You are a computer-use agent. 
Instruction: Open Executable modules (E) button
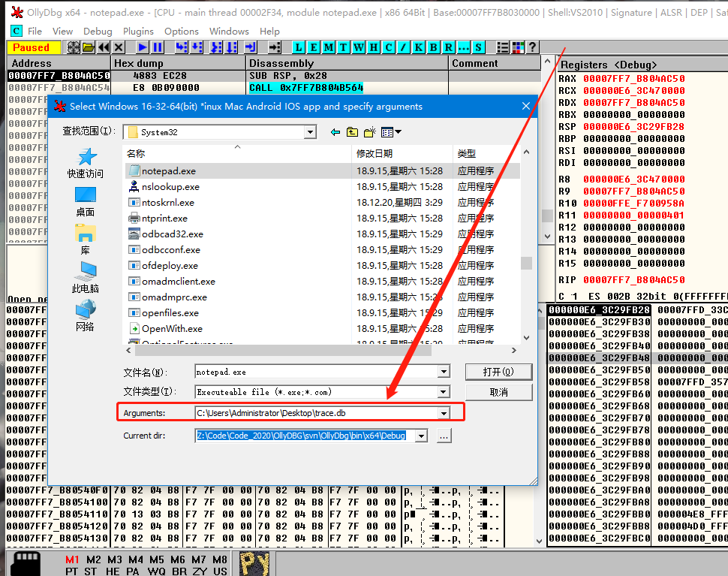click(314, 47)
